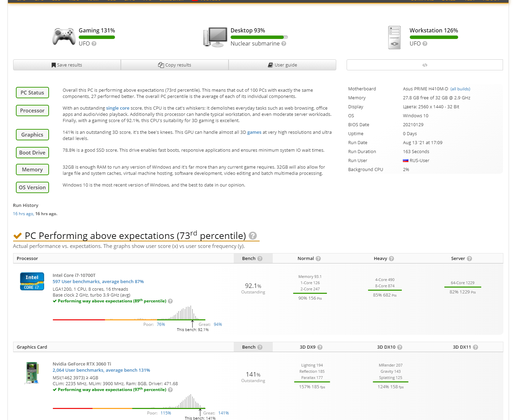Jump to Graphics section button

click(x=32, y=135)
